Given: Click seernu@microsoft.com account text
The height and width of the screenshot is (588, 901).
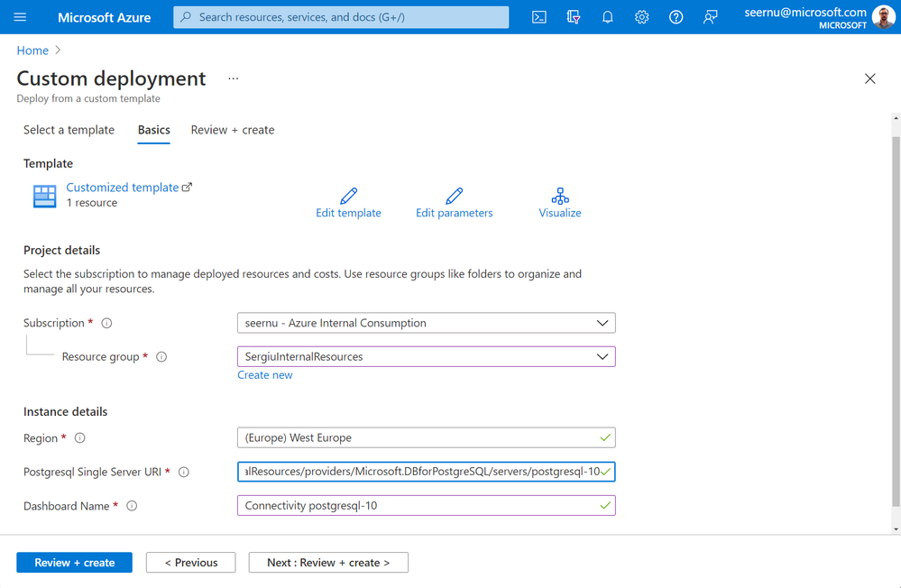Looking at the screenshot, I should pyautogui.click(x=805, y=12).
